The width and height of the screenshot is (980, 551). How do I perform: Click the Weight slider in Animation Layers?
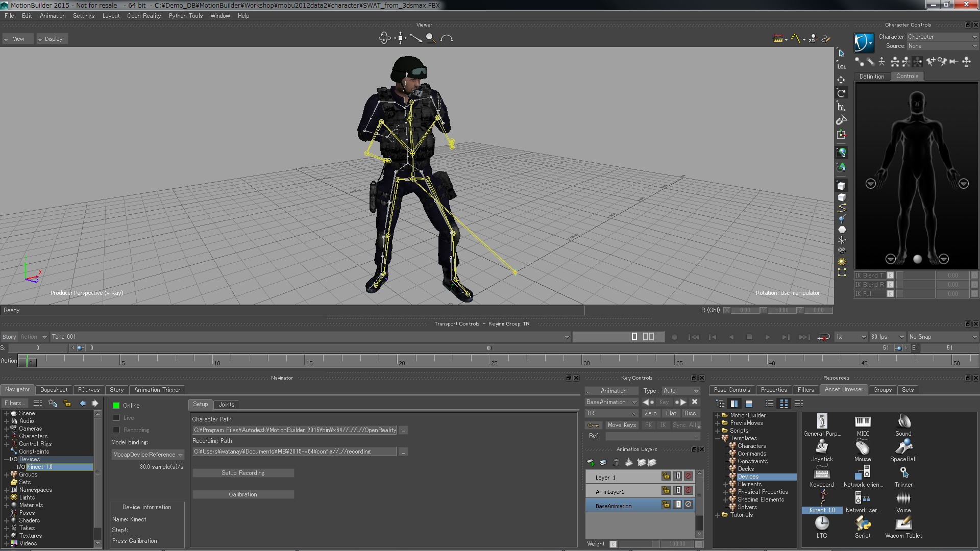(x=638, y=544)
